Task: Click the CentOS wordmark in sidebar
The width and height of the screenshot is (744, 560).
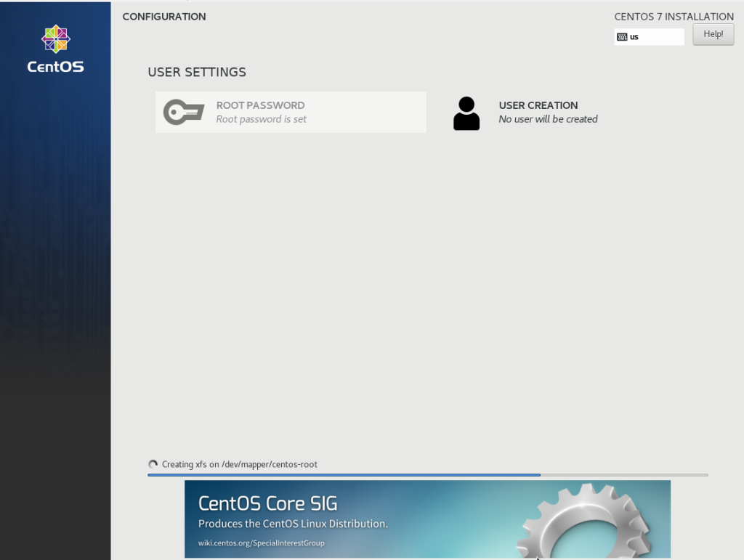Action: point(55,67)
